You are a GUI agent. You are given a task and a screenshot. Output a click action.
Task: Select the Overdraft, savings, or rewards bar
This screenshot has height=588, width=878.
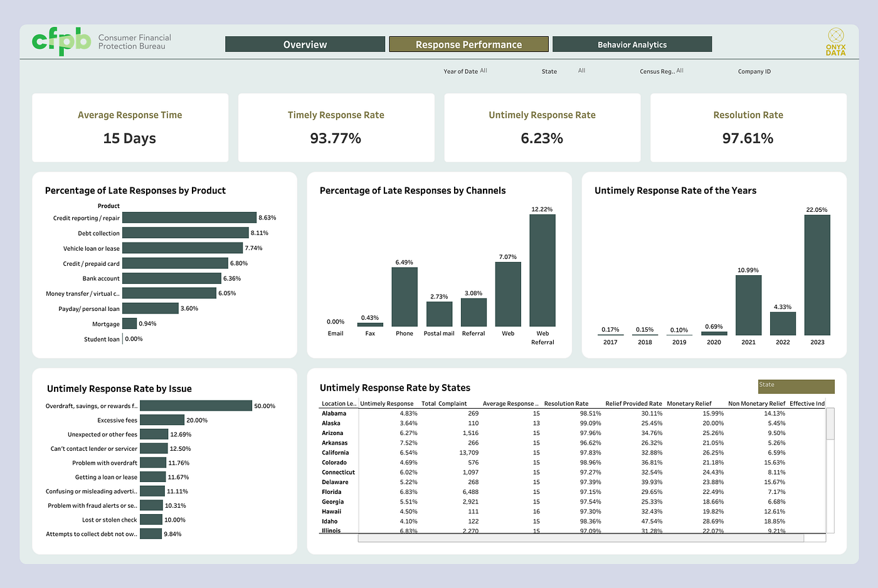click(196, 406)
